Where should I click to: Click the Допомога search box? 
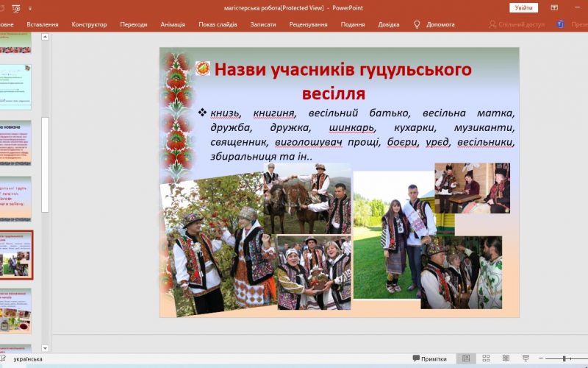click(x=440, y=24)
